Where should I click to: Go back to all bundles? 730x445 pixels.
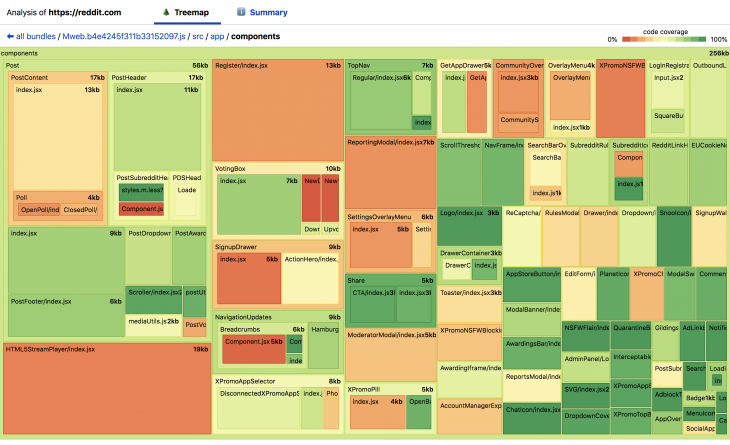tap(31, 36)
